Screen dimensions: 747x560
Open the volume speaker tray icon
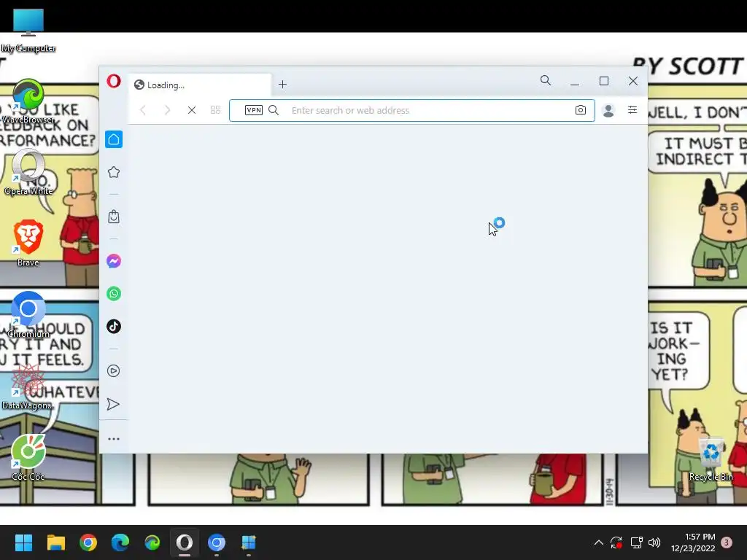point(654,542)
